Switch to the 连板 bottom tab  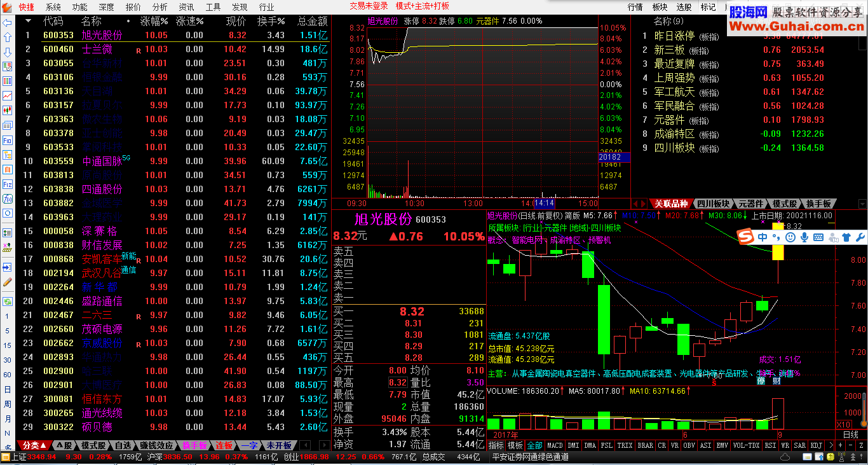click(x=224, y=445)
